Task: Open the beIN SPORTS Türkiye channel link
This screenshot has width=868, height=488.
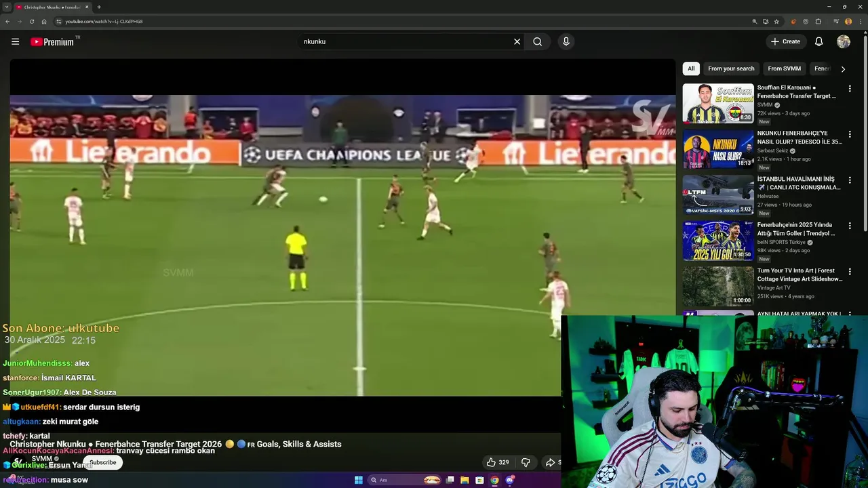Action: (x=781, y=242)
